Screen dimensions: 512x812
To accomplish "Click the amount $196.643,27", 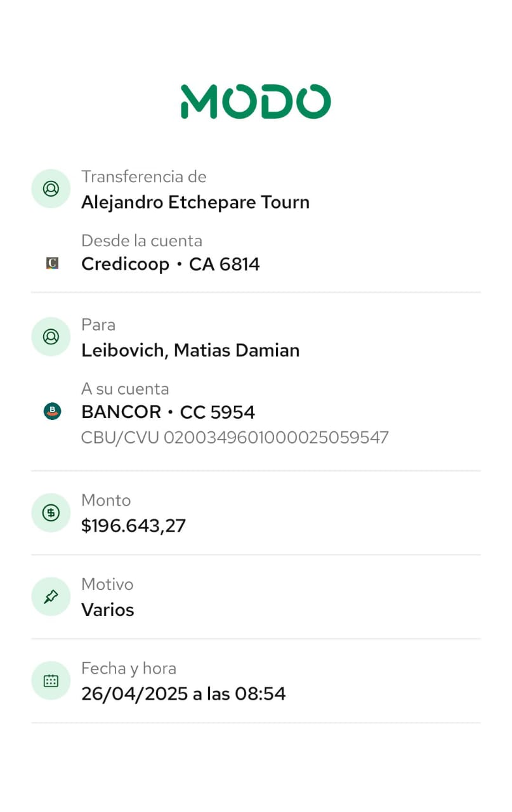I will point(133,526).
